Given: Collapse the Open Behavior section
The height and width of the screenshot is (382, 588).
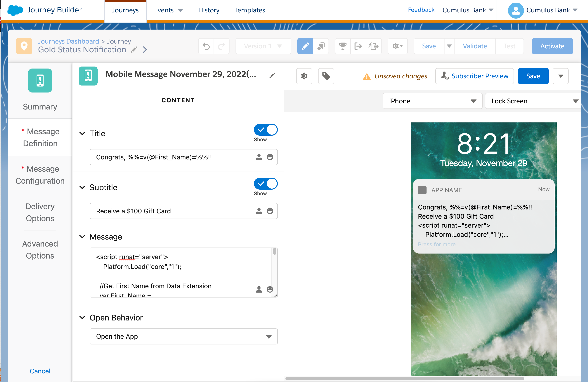Looking at the screenshot, I should click(x=82, y=317).
